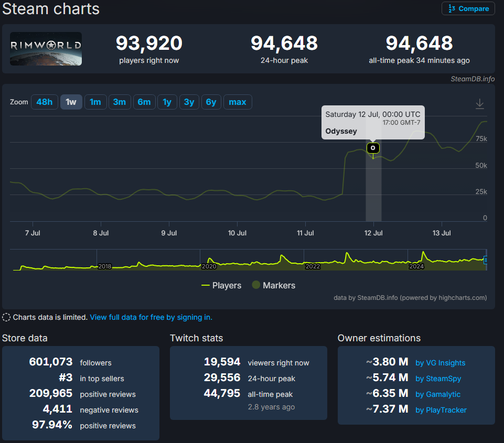Grab the navigator range handle
This screenshot has width=504, height=443.
pyautogui.click(x=485, y=260)
